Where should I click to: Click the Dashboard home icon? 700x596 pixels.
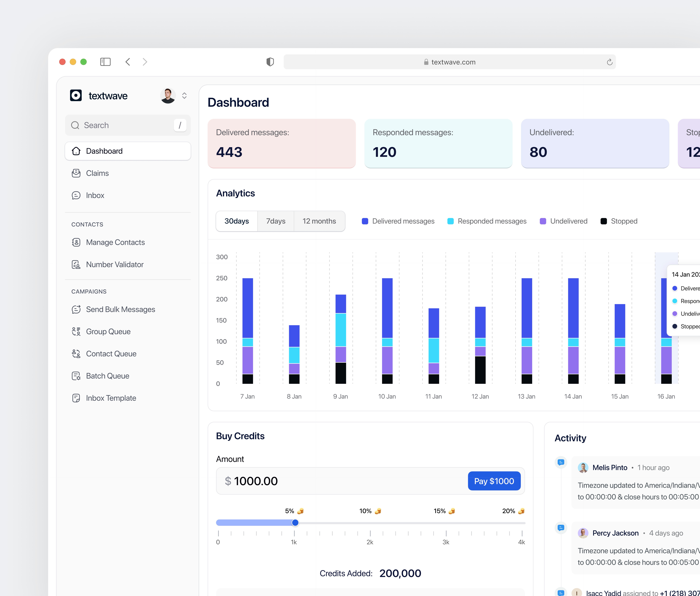coord(76,151)
